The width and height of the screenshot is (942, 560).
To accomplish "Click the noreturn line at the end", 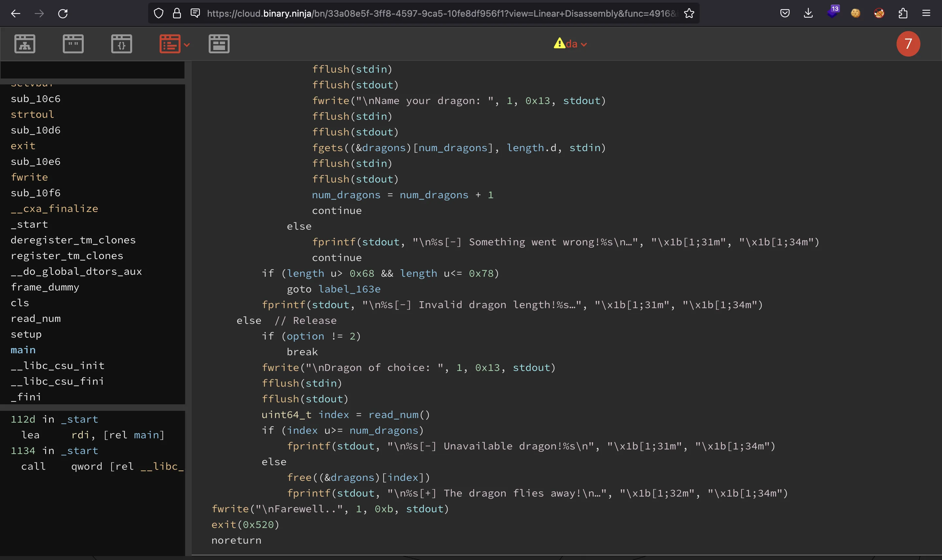I will [236, 540].
